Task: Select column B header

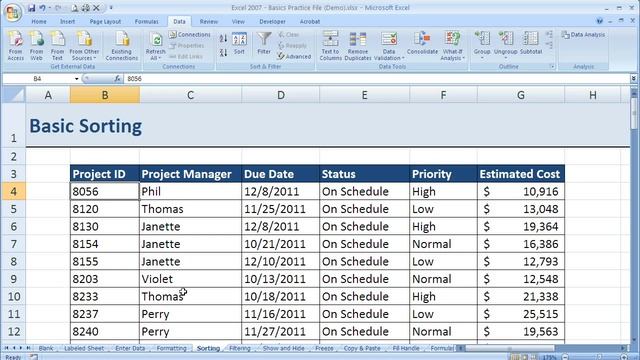Action: click(x=105, y=95)
